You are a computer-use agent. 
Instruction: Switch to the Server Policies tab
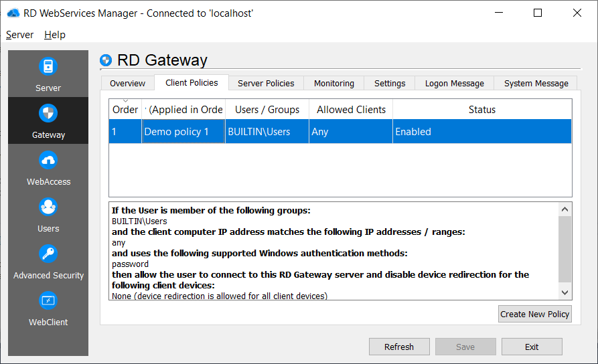pyautogui.click(x=266, y=83)
